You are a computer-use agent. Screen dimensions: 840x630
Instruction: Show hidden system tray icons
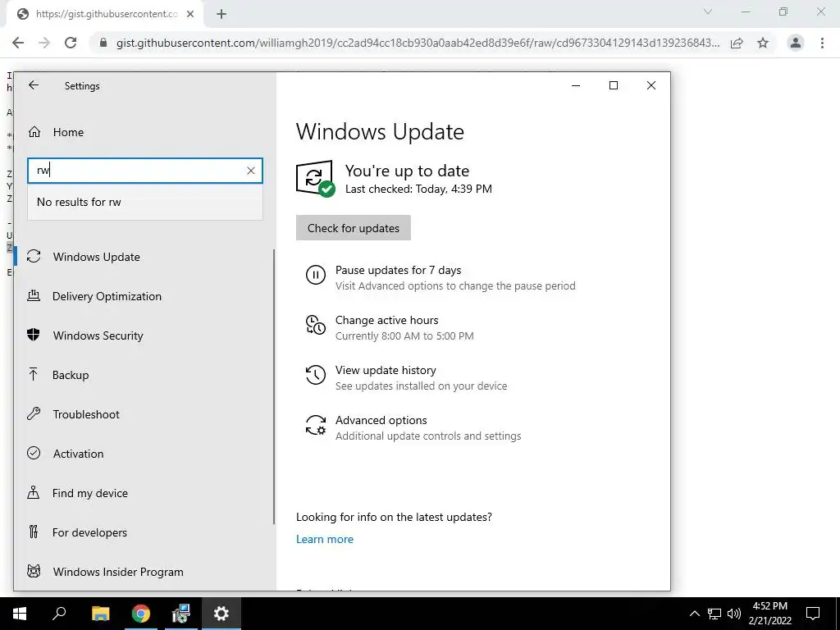pyautogui.click(x=694, y=614)
